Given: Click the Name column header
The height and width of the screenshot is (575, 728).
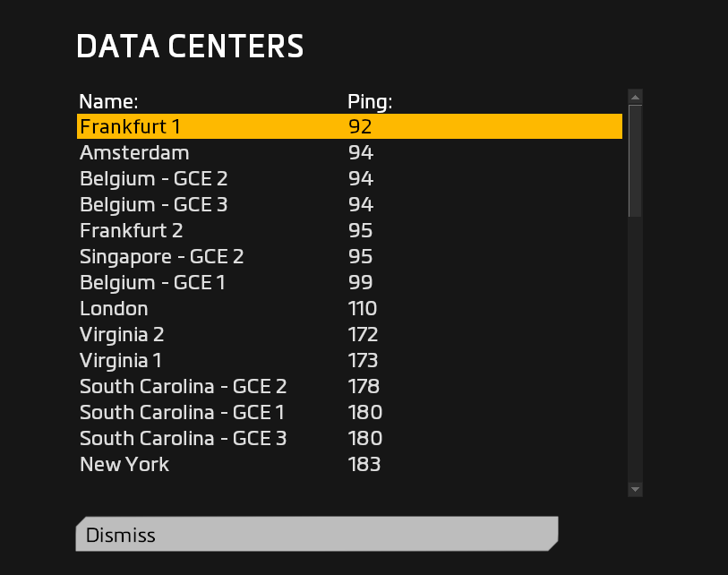Looking at the screenshot, I should (108, 101).
